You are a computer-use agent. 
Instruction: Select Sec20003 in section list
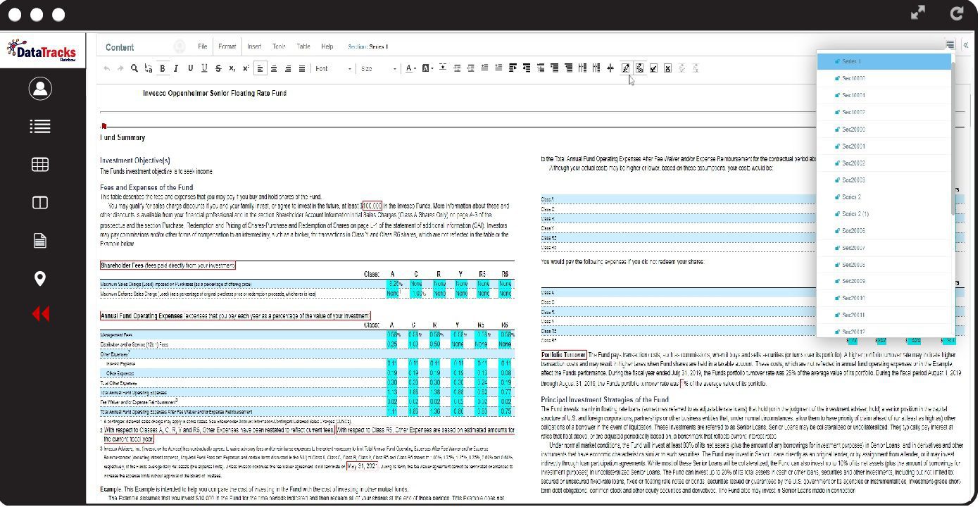click(884, 180)
